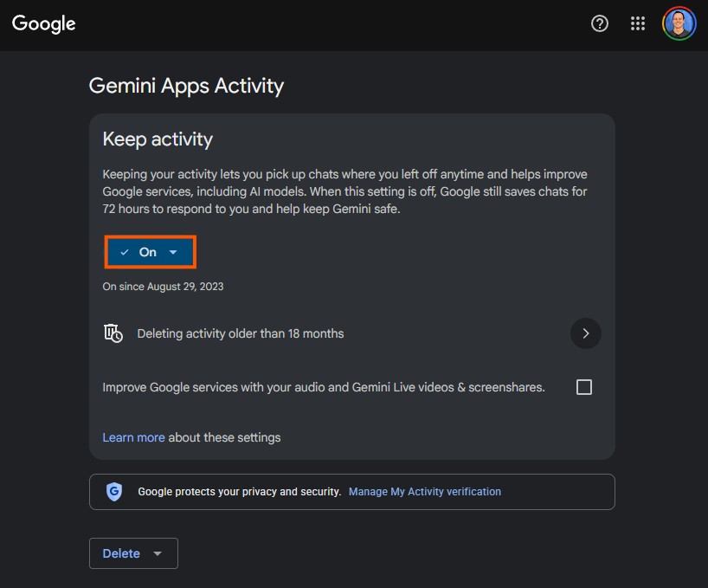Click the 'Keep activity' heading
The image size is (708, 588).
tap(158, 139)
